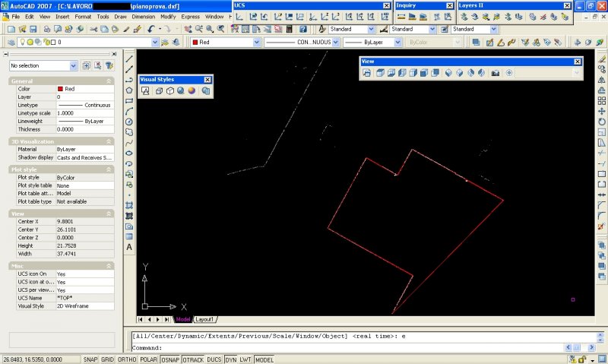Viewport: 608px width, 364px height.
Task: Click the QuickCalc calculator icon
Action: [x=289, y=29]
